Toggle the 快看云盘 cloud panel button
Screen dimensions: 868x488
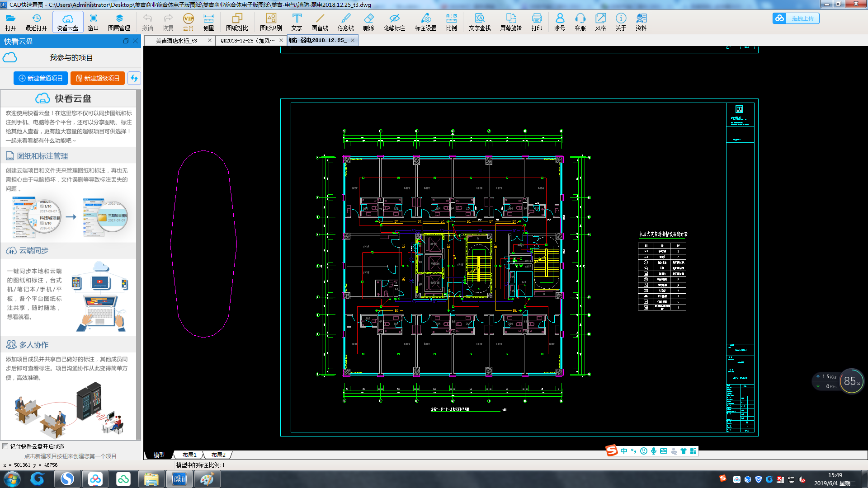68,22
